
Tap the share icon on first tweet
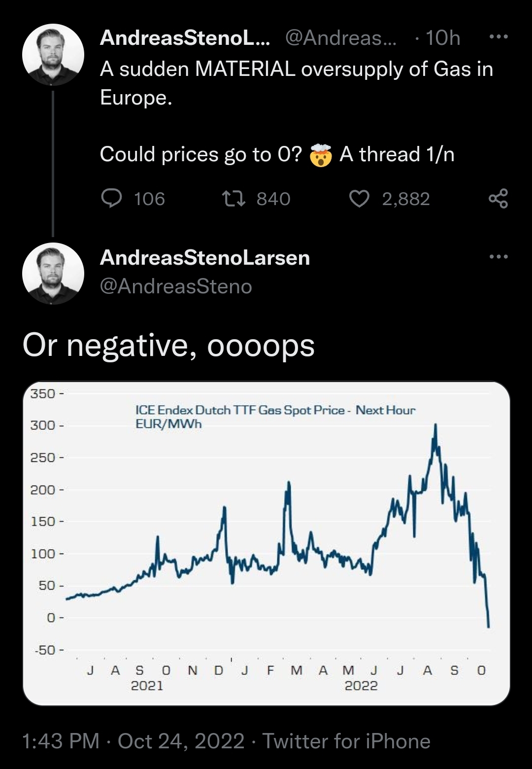(x=498, y=199)
